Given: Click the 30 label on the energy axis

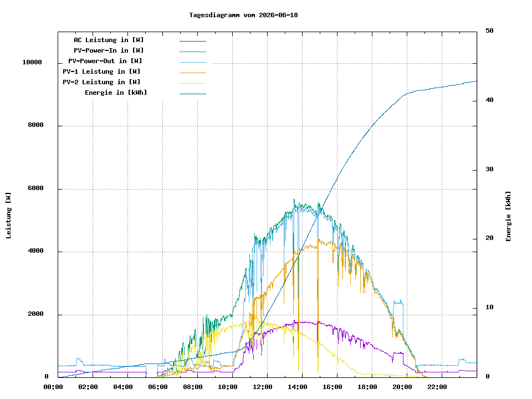Looking at the screenshot, I should pyautogui.click(x=489, y=169).
